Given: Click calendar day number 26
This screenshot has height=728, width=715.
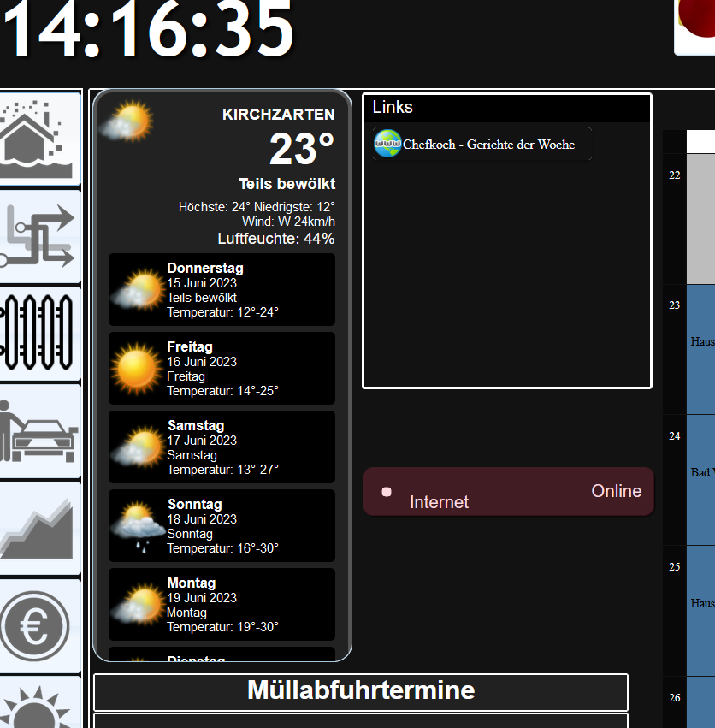Looking at the screenshot, I should click(x=675, y=698).
